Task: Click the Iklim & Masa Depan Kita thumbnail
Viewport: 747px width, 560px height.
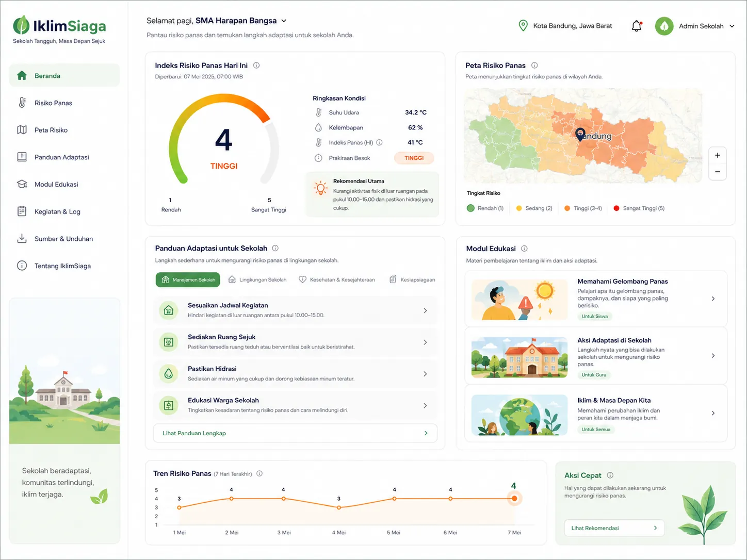Action: [x=520, y=415]
